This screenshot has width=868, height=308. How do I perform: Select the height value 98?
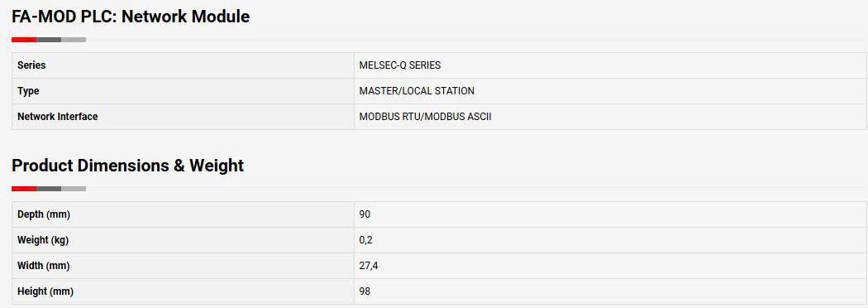click(x=365, y=291)
